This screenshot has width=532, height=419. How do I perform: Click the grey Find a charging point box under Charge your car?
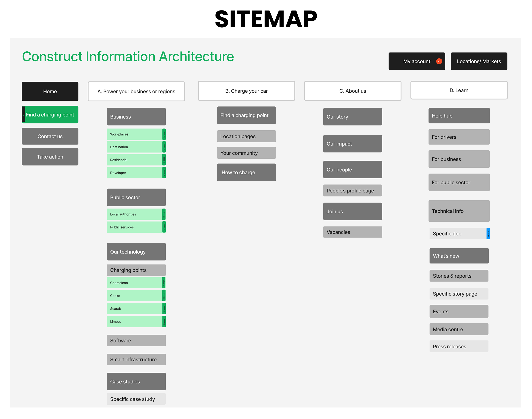pos(246,115)
